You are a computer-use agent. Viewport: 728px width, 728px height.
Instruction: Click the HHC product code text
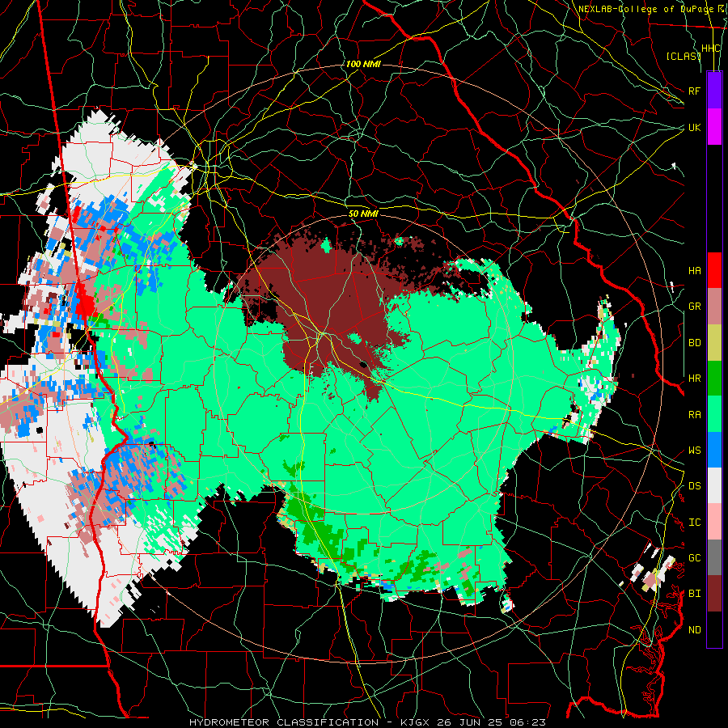coord(711,49)
